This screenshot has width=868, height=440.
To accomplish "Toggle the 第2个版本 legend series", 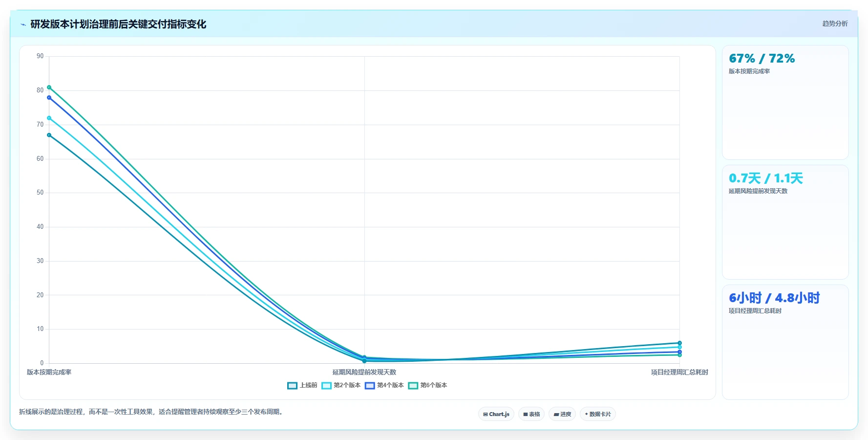I will coord(341,385).
